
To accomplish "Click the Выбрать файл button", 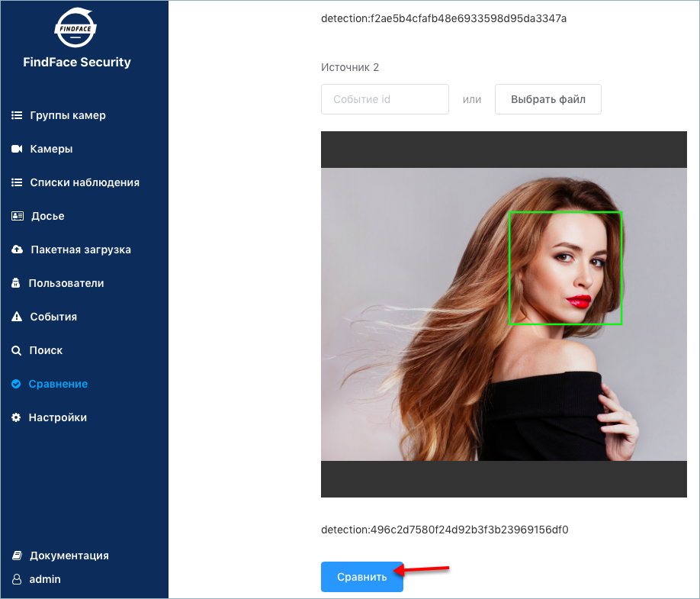I will (x=547, y=99).
